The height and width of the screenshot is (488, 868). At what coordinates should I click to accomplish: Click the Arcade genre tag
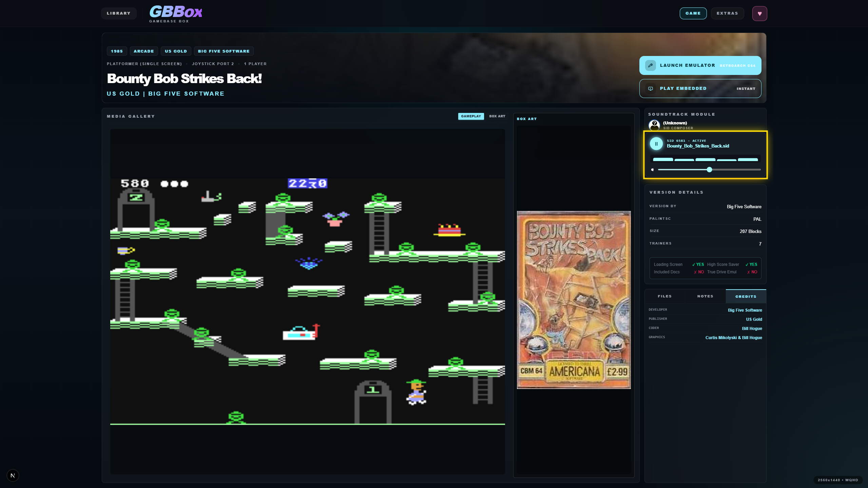[143, 51]
